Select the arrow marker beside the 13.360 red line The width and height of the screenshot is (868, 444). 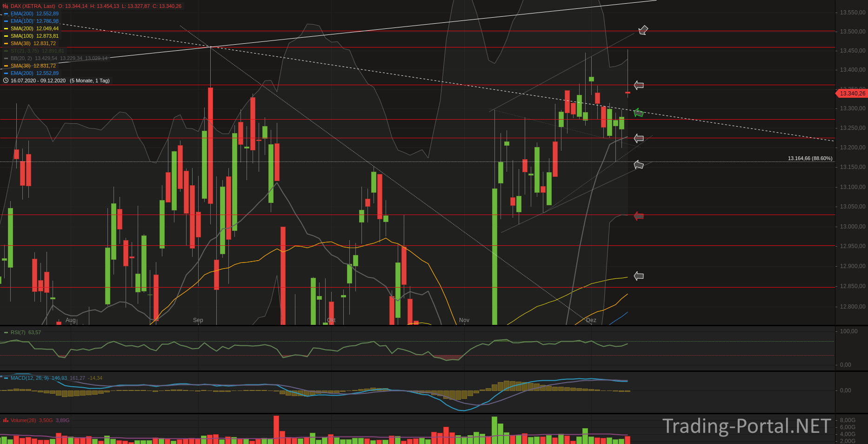pyautogui.click(x=639, y=85)
